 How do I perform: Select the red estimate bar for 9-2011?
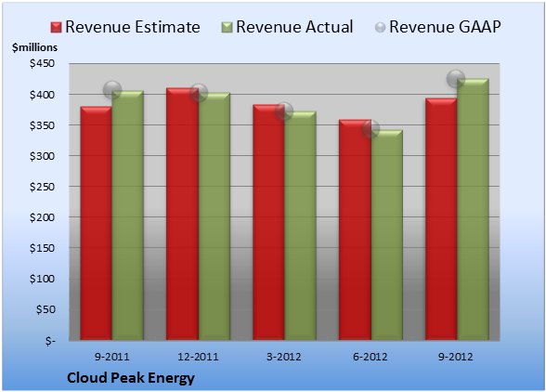(97, 223)
